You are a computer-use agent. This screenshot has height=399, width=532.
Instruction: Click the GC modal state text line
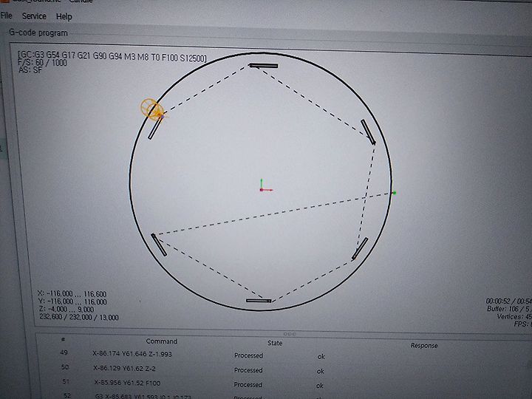coord(112,56)
